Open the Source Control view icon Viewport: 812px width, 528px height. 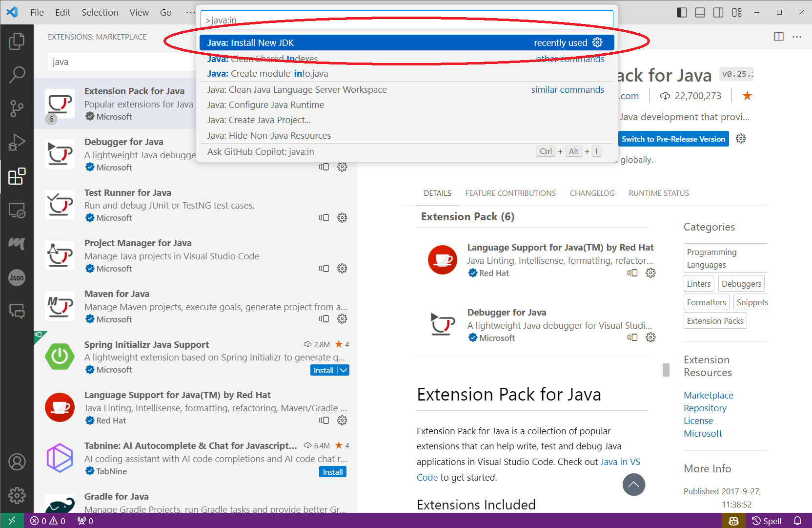pos(17,108)
